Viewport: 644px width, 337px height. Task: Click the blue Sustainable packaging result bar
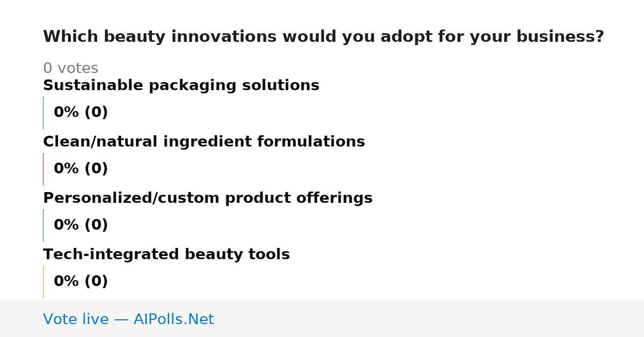pyautogui.click(x=43, y=113)
